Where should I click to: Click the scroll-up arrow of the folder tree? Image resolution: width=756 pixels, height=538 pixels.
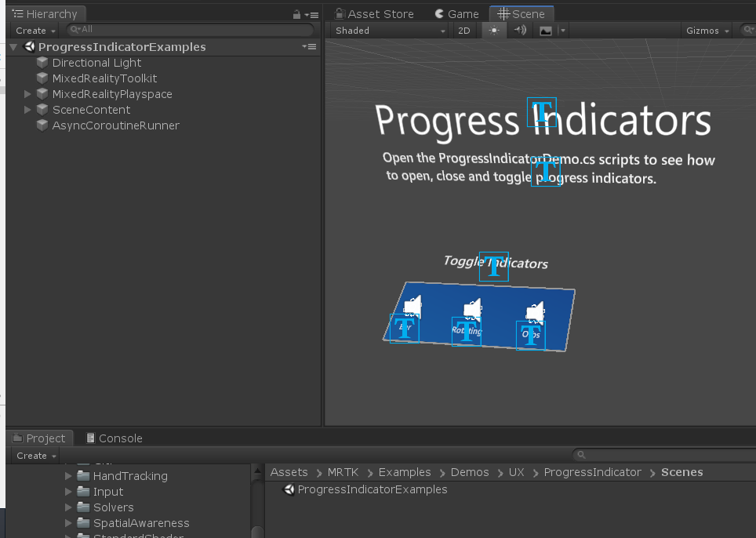pyautogui.click(x=257, y=471)
